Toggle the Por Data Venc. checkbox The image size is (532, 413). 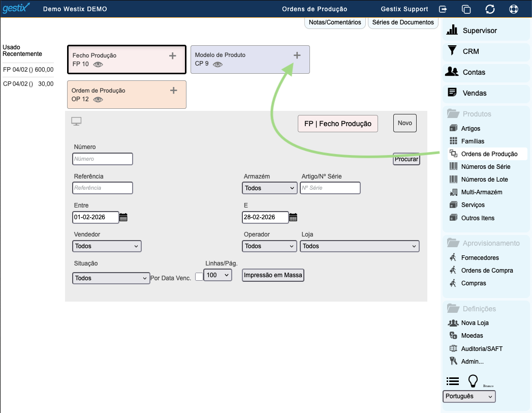point(199,276)
